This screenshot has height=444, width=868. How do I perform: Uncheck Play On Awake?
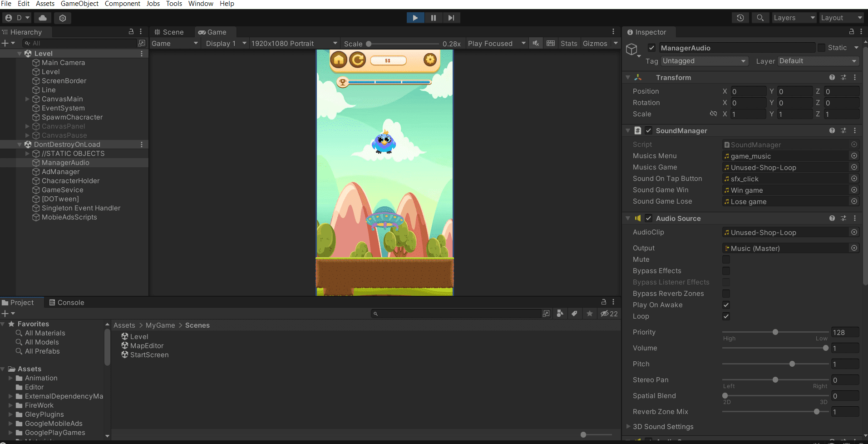pos(726,305)
